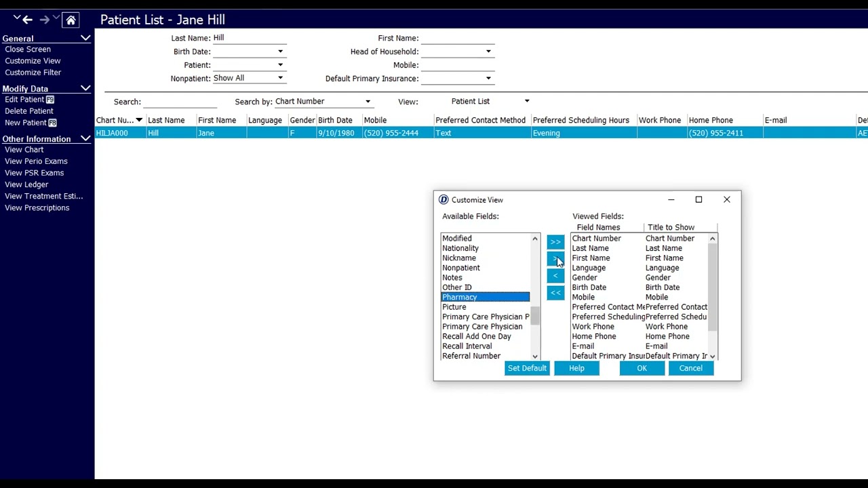Click the move-all-right (>>) button
Screen dimensions: 868x488
pos(555,242)
